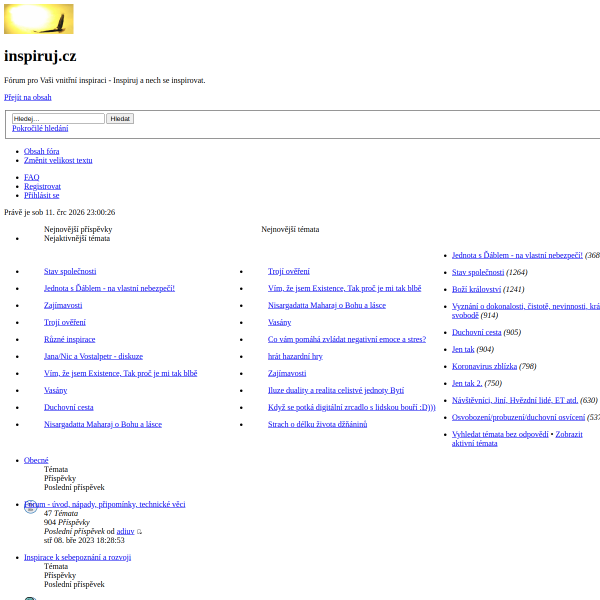Click the Hledat search button
Viewport: 600px width, 600px height.
(x=120, y=119)
